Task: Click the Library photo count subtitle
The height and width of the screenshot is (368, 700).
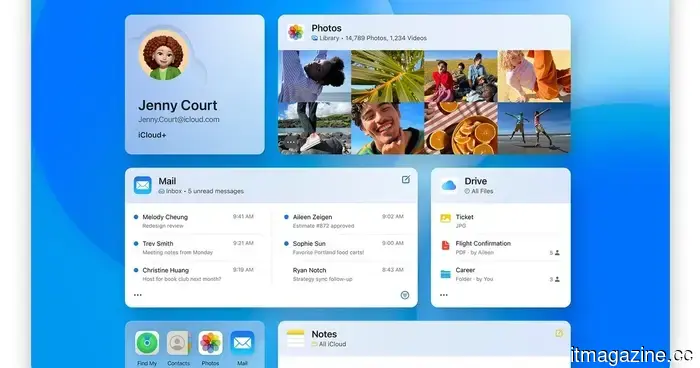Action: [369, 38]
